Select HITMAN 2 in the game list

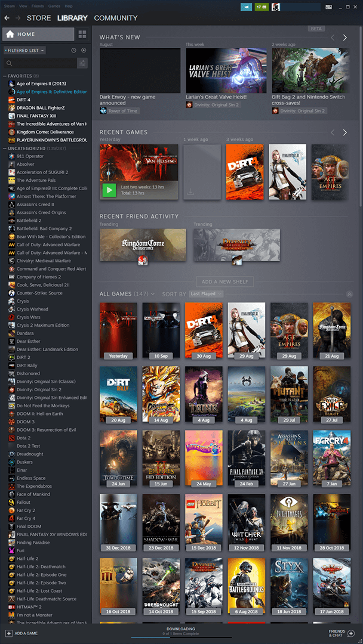[x=29, y=607]
